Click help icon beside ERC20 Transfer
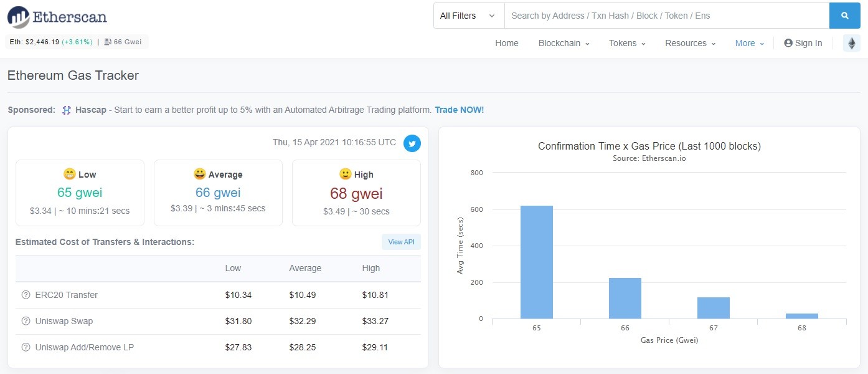 (x=26, y=295)
